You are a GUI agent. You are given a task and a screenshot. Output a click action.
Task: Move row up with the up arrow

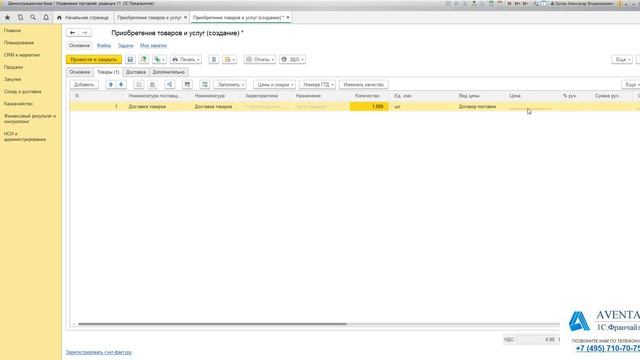[111, 84]
